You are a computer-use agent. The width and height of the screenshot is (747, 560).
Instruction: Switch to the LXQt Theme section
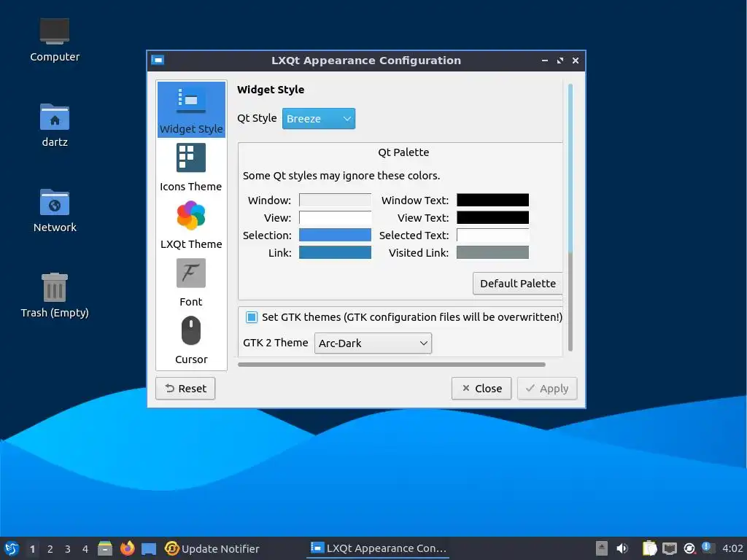coord(191,225)
